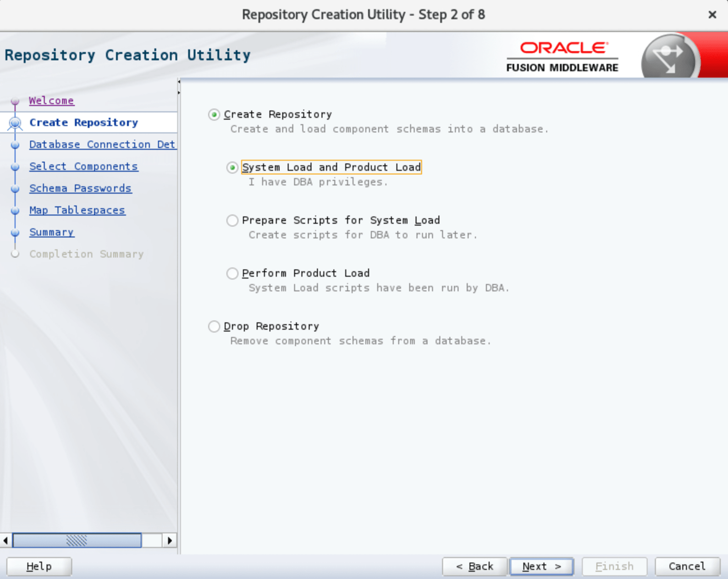
Task: Close the Repository Creation Utility window
Action: [x=712, y=15]
